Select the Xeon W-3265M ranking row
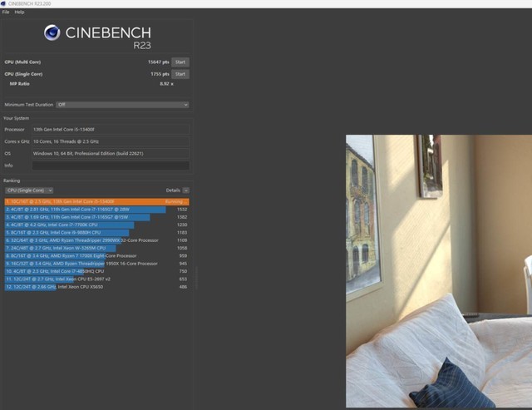532x410 pixels. tap(96, 248)
